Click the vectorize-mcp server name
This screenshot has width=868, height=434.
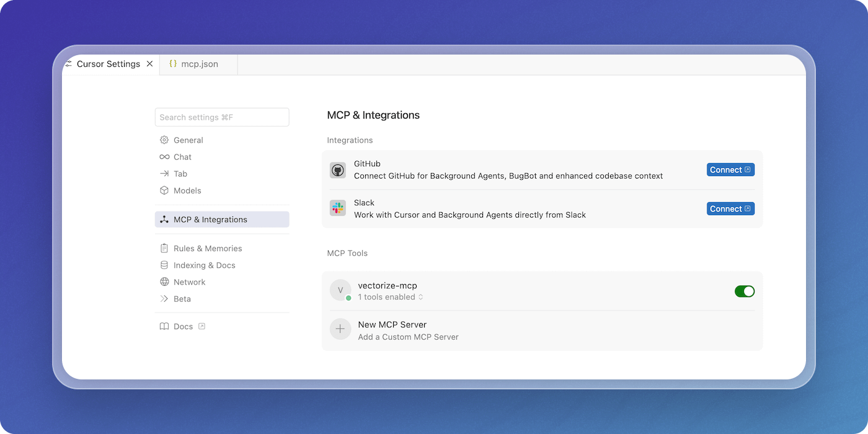387,286
